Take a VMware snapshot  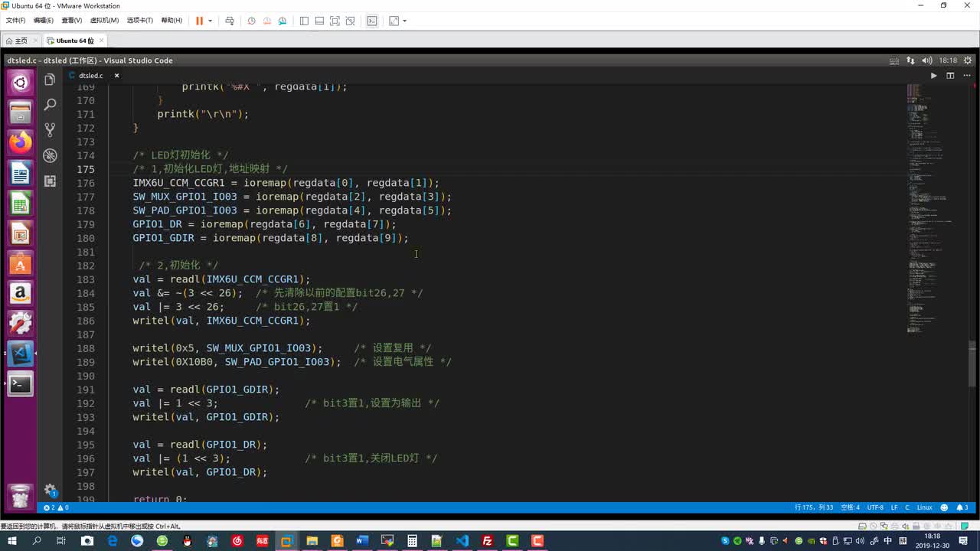tap(251, 21)
